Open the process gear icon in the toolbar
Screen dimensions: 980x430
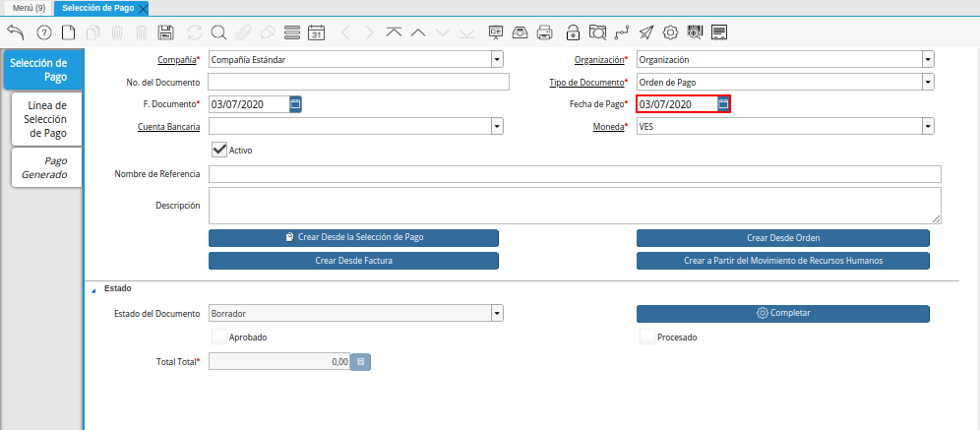(x=671, y=32)
